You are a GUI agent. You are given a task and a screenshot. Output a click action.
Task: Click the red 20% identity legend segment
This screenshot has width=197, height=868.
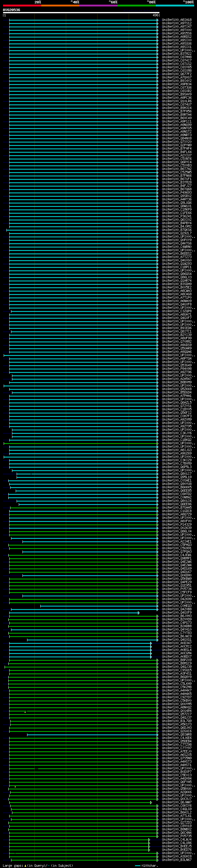point(22,6)
